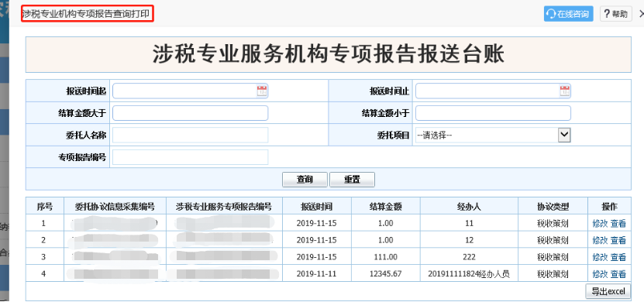
Task: Focus the 报送时间止 date field
Action: tap(493, 91)
